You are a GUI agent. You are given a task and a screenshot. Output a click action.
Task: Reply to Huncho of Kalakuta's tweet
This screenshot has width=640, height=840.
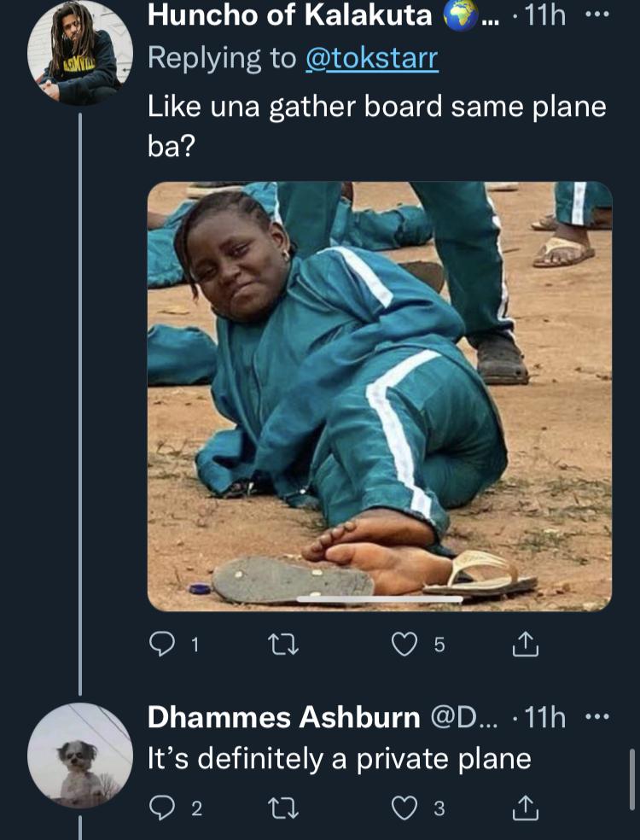pyautogui.click(x=161, y=645)
